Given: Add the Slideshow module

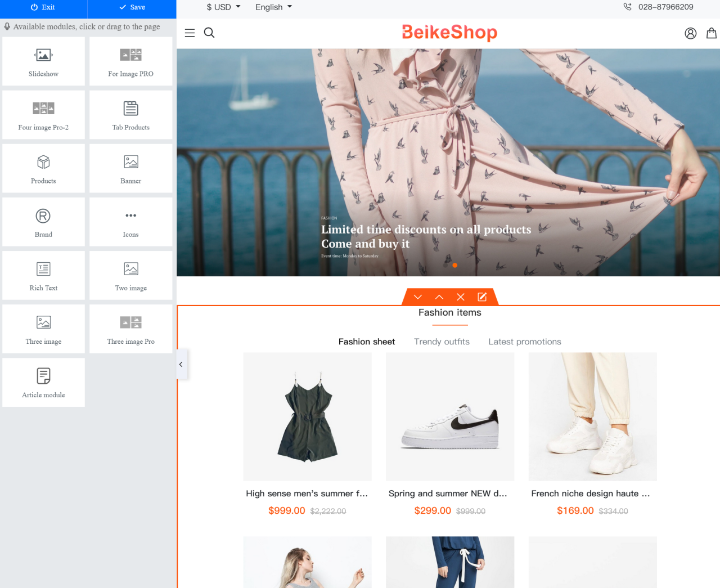Looking at the screenshot, I should click(x=43, y=61).
